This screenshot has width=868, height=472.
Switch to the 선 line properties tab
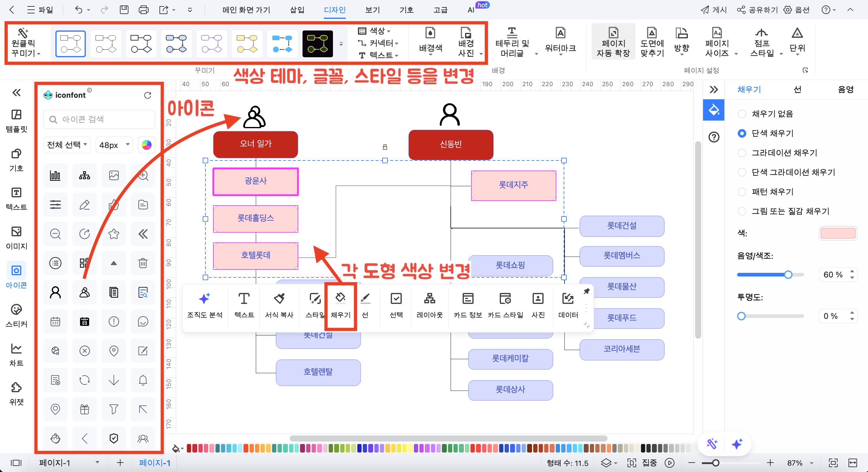[x=797, y=90]
